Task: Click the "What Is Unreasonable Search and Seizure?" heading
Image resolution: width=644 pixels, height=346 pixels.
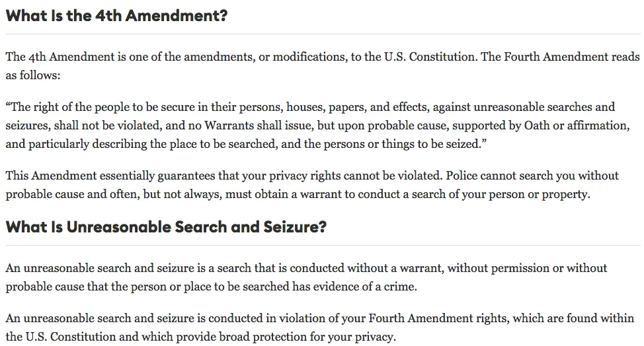Action: 166,227
